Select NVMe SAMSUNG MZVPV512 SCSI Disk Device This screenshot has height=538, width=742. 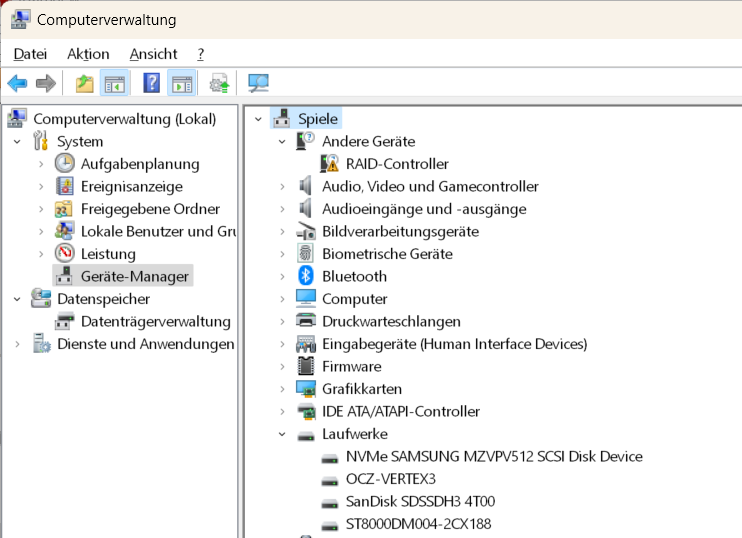[494, 457]
